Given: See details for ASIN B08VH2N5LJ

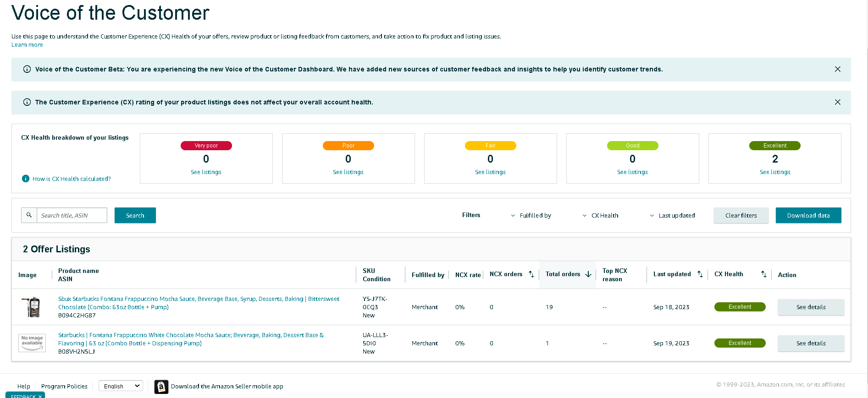Looking at the screenshot, I should point(811,343).
